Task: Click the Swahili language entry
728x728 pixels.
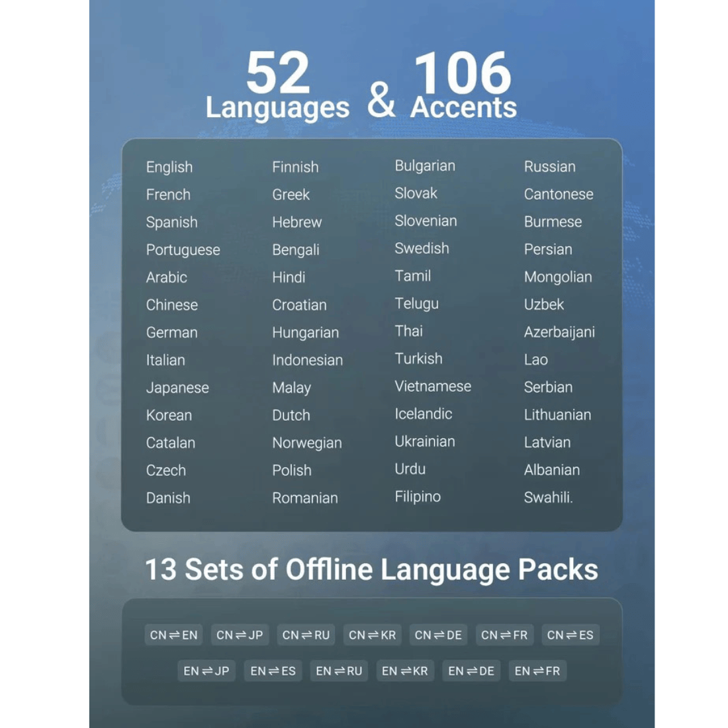Action: (549, 498)
